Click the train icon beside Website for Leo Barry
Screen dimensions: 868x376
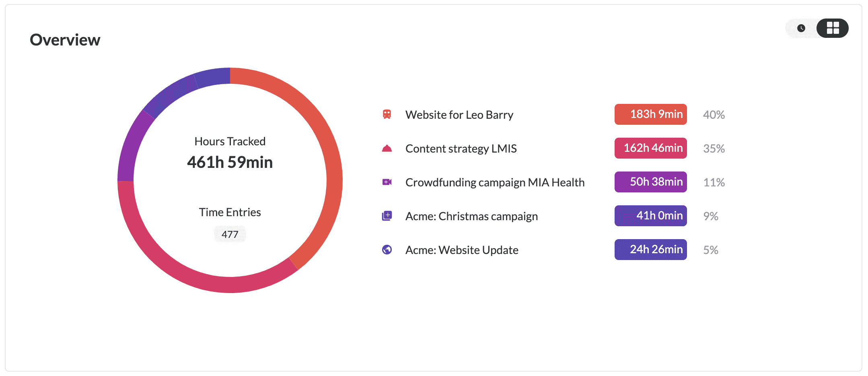[387, 115]
